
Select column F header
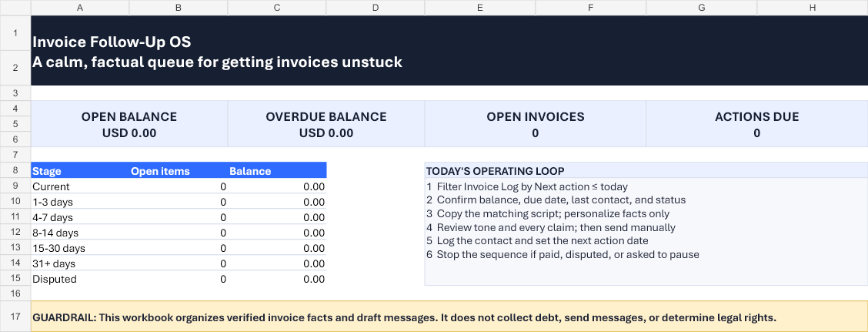[591, 8]
